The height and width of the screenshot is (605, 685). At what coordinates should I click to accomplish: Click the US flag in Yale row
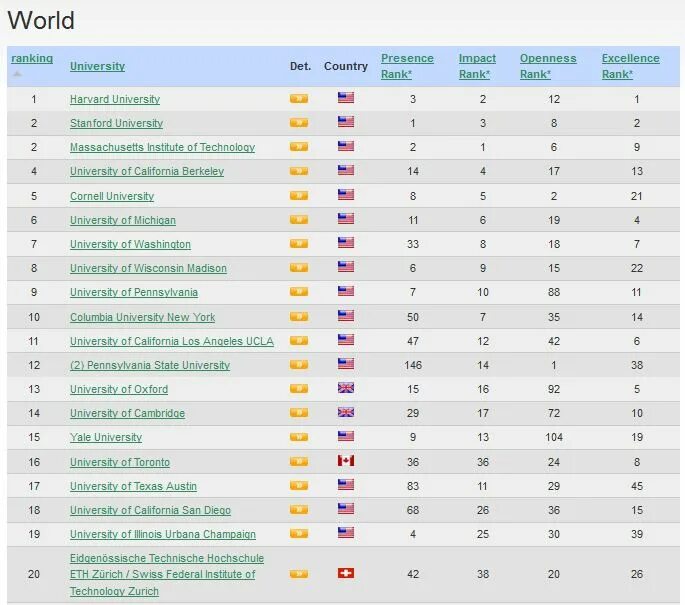[x=346, y=436]
